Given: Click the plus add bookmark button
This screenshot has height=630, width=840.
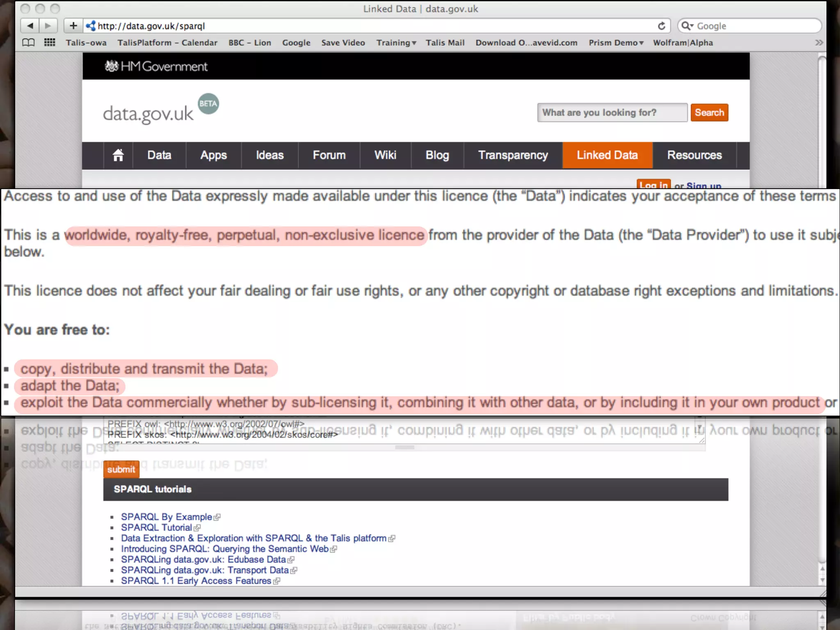Looking at the screenshot, I should pos(73,26).
